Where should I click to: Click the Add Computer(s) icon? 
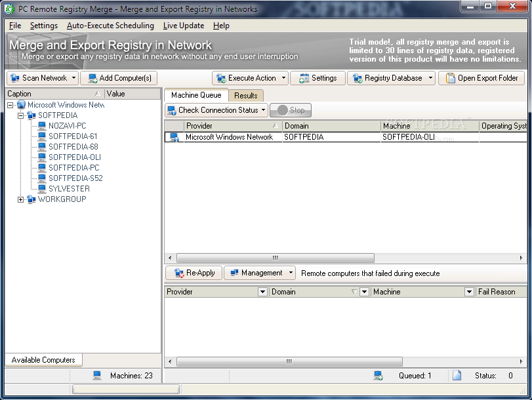coord(92,79)
